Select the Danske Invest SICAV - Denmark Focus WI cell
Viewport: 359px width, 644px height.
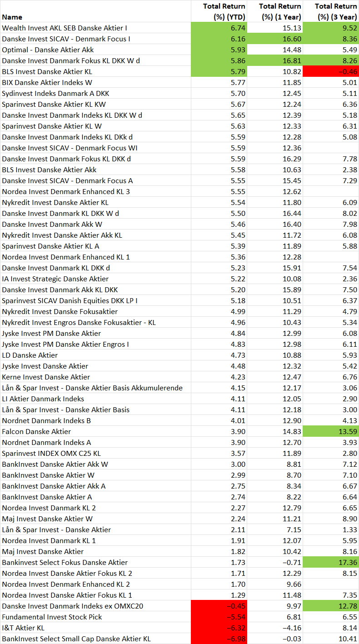[96, 148]
